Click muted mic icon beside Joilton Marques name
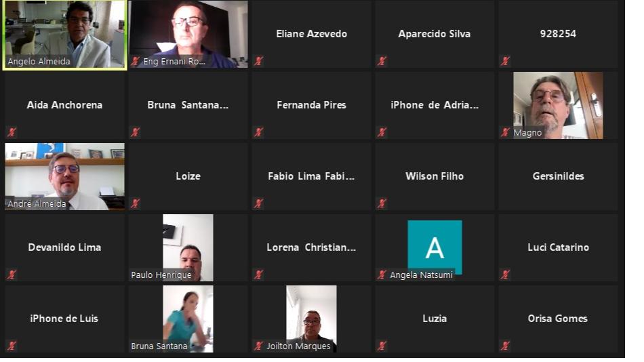This screenshot has width=644, height=362. (258, 346)
